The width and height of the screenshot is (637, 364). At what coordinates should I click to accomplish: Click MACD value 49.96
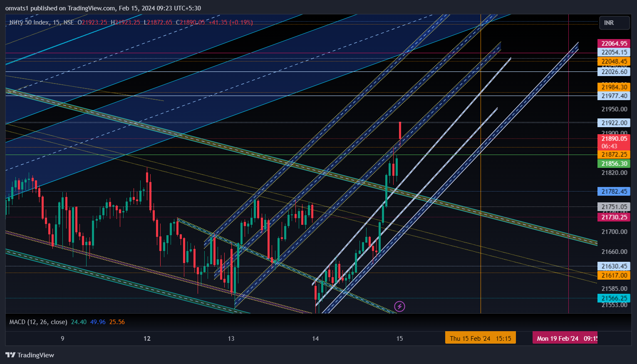tap(98, 322)
